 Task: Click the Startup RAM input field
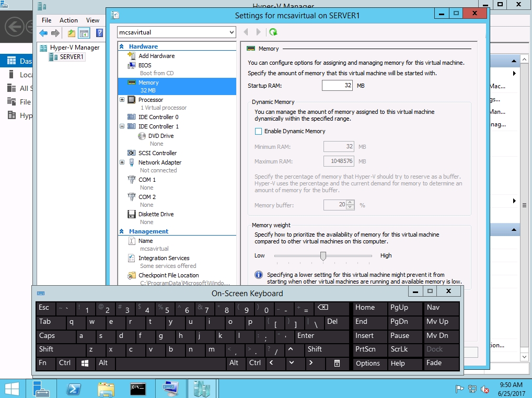pos(337,86)
